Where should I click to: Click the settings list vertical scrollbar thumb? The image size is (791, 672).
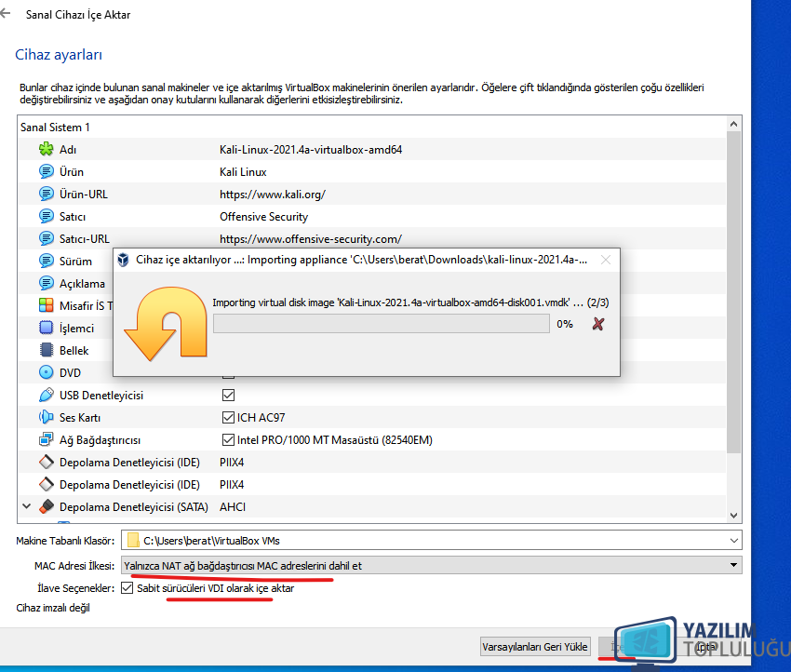pos(734,292)
